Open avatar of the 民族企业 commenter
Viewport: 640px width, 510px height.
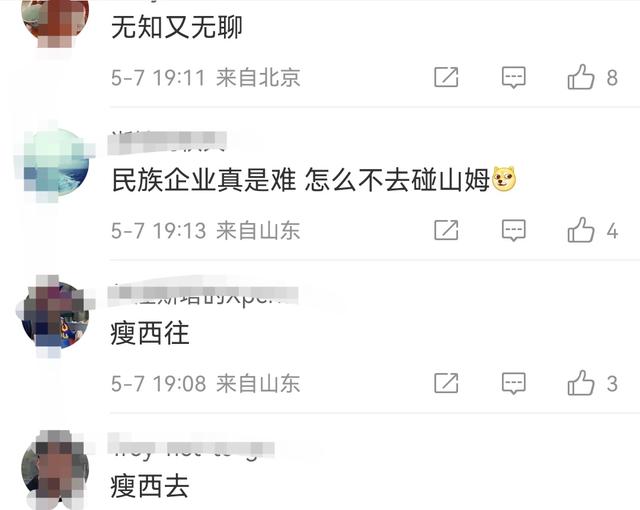55,163
